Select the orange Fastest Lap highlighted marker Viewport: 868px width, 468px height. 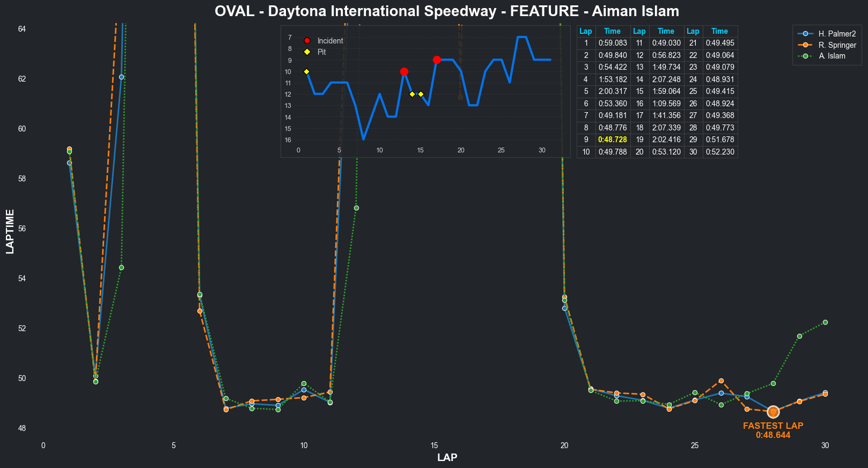(x=773, y=412)
